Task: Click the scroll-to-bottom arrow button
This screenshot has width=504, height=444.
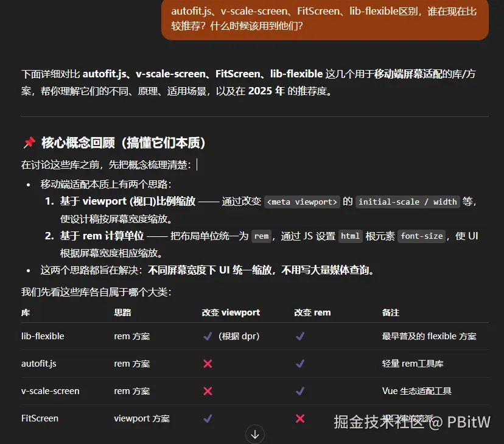Action: pyautogui.click(x=255, y=434)
